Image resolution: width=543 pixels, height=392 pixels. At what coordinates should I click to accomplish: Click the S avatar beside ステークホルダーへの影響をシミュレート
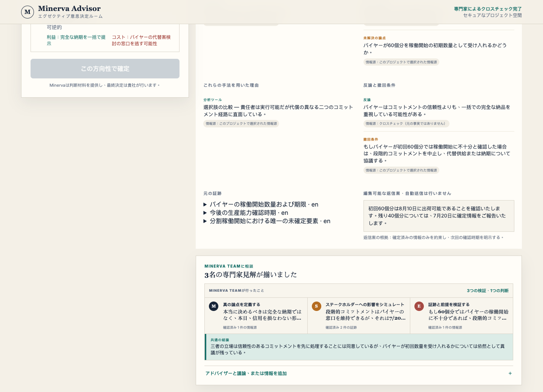click(x=316, y=306)
